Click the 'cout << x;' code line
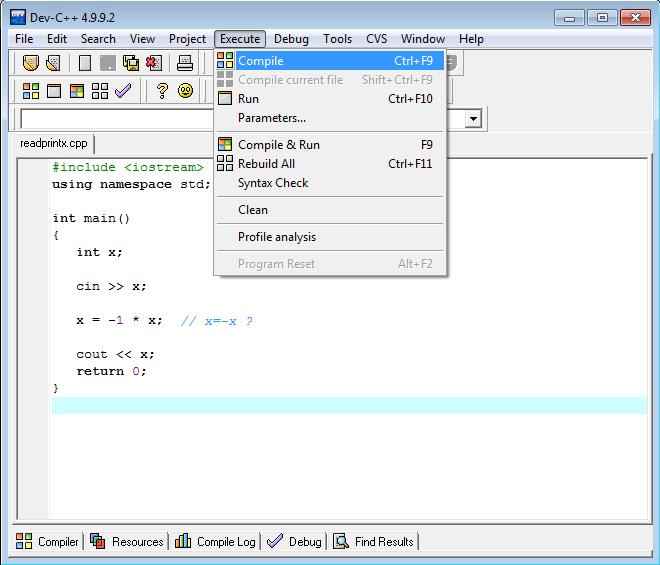 click(x=115, y=354)
